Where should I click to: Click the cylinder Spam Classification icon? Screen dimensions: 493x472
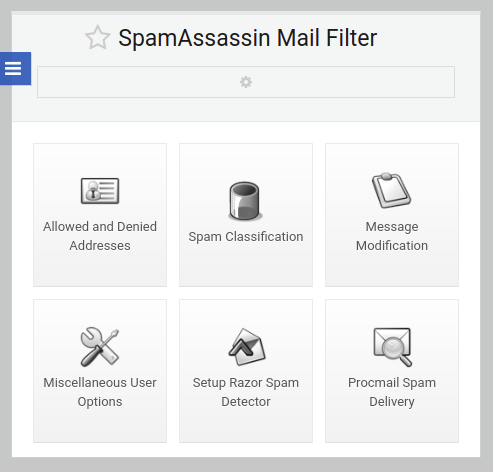tap(245, 201)
